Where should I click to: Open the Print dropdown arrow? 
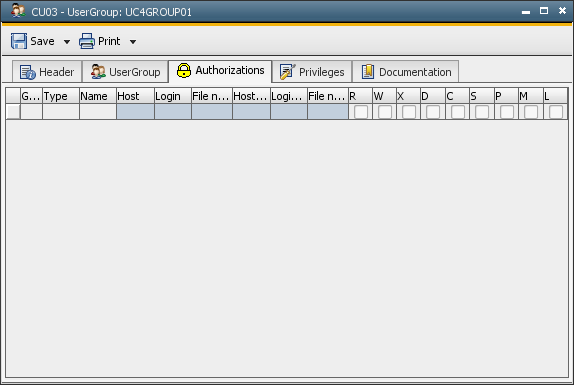click(x=133, y=42)
